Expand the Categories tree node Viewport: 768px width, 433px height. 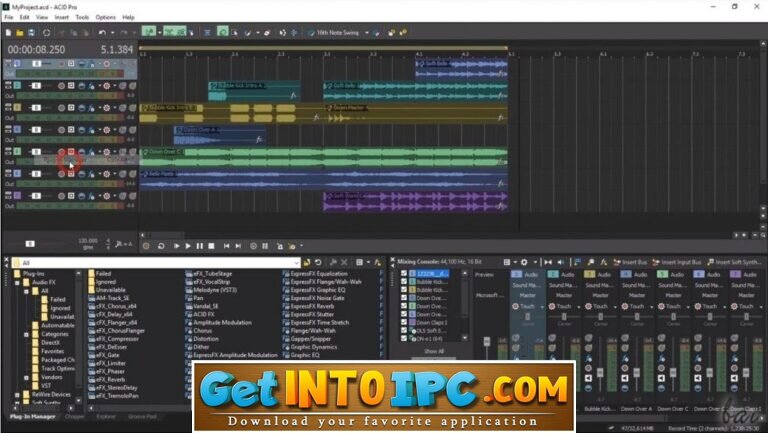(26, 334)
